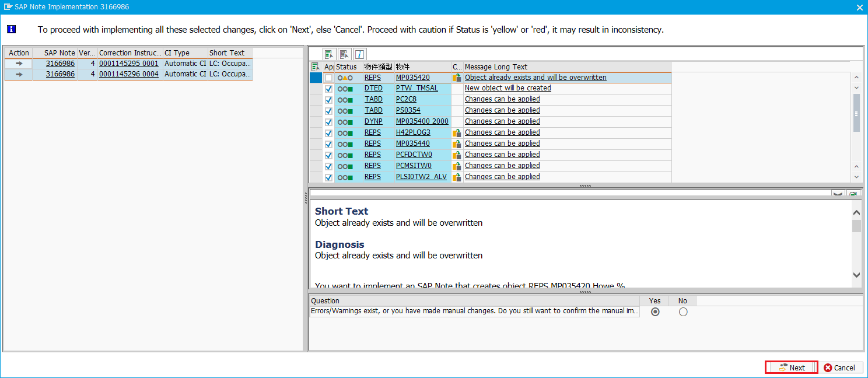Open the information icon in the objects toolbar
Image resolution: width=868 pixels, height=378 pixels.
coord(360,54)
